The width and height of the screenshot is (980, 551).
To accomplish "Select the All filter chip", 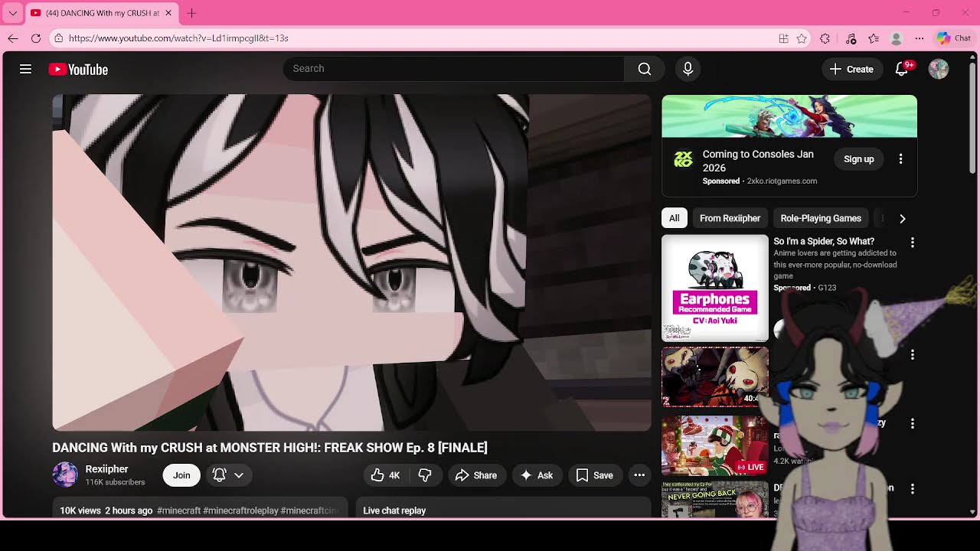I will pos(674,218).
